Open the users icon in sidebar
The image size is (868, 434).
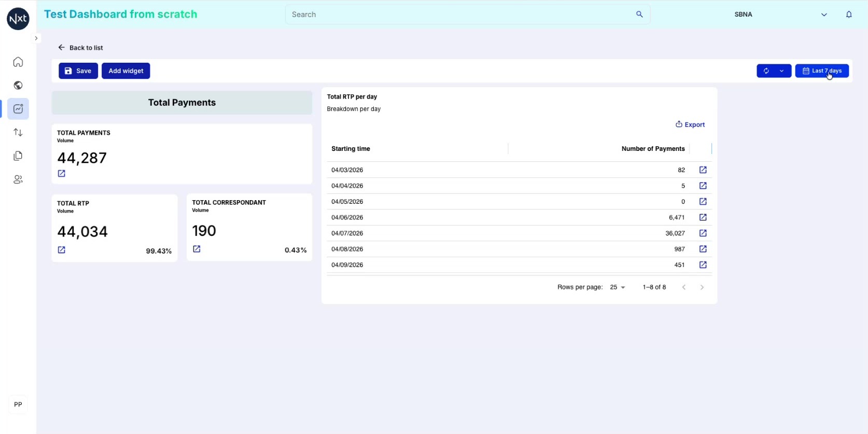click(x=18, y=179)
